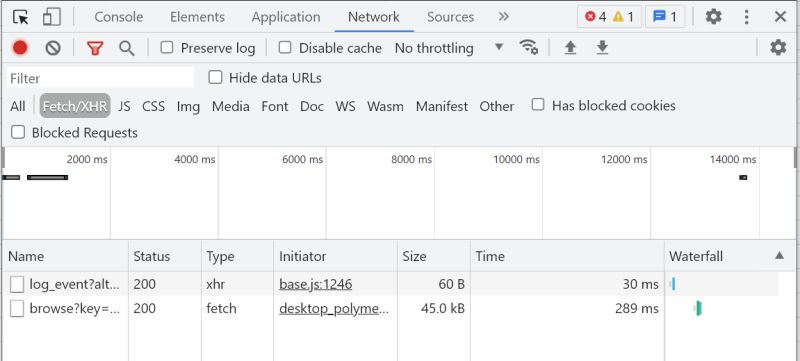
Task: Sort by the Name column header
Action: pyautogui.click(x=65, y=256)
